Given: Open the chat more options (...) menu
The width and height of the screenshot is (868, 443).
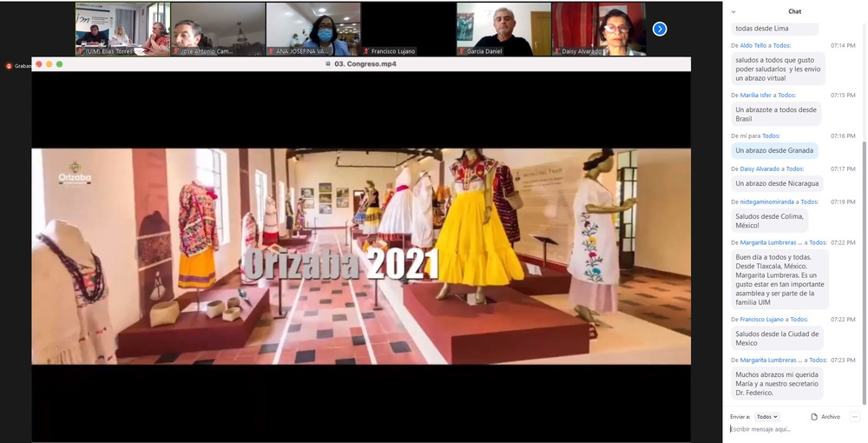Looking at the screenshot, I should click(855, 417).
